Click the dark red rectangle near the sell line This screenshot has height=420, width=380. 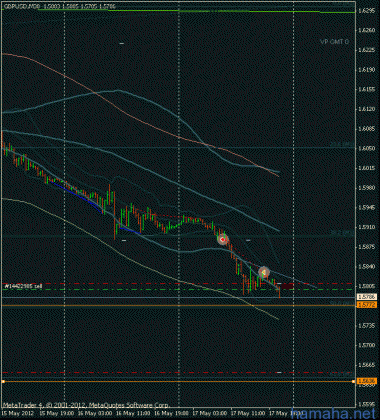click(288, 286)
